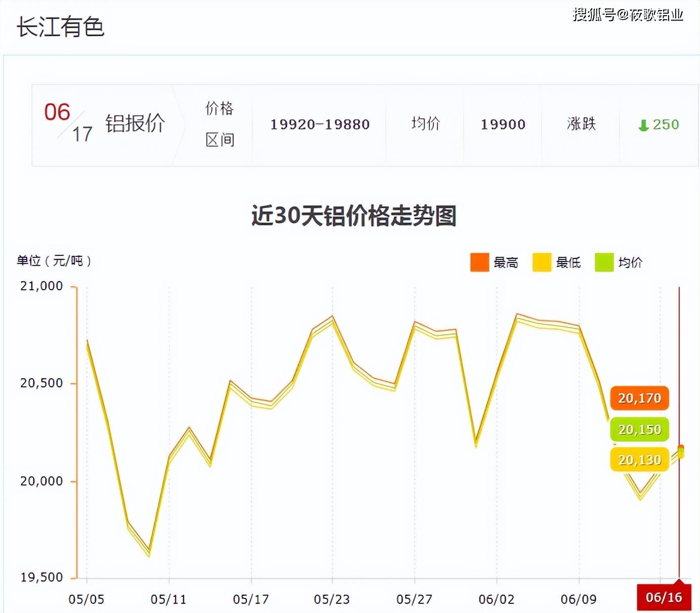Click the average price value 19900

pyautogui.click(x=503, y=124)
